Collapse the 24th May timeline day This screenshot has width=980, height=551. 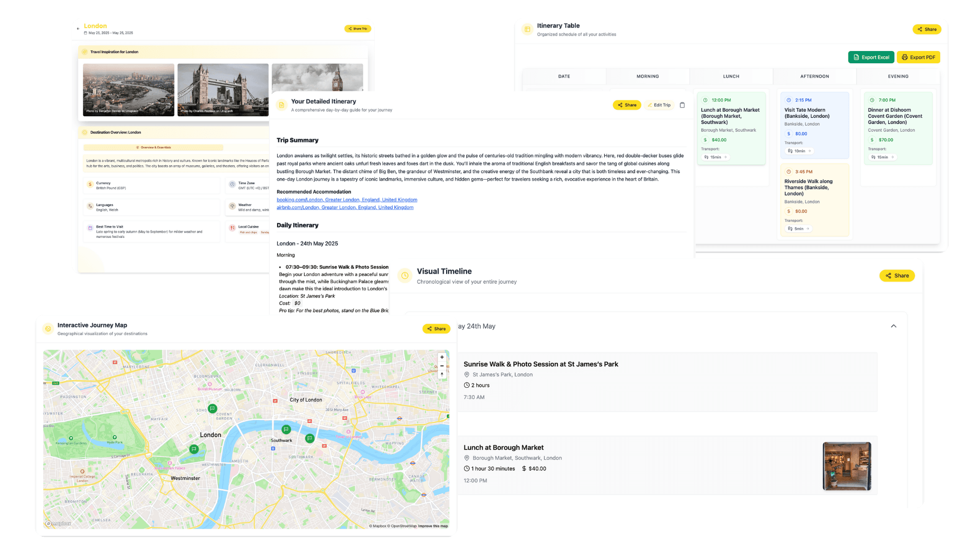click(x=893, y=326)
